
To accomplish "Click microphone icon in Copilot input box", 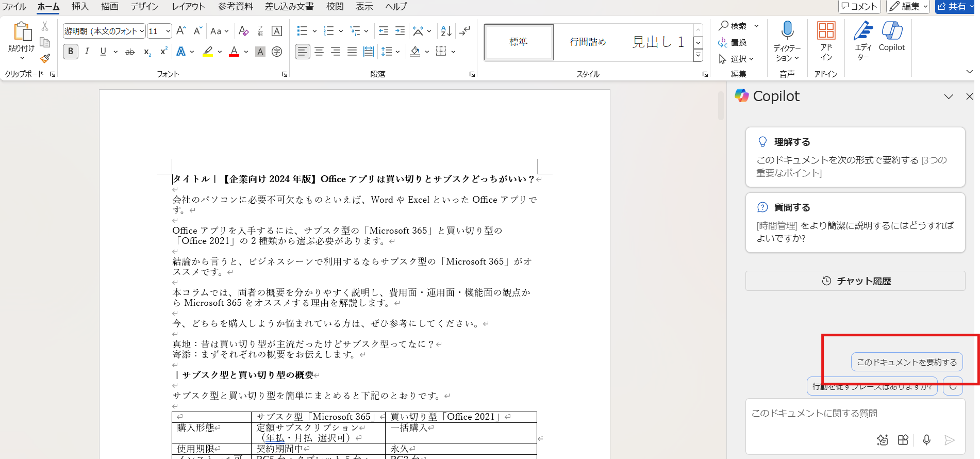I will pos(926,440).
